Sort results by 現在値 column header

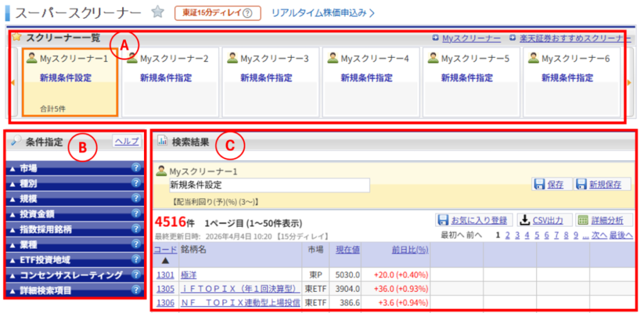tap(347, 250)
